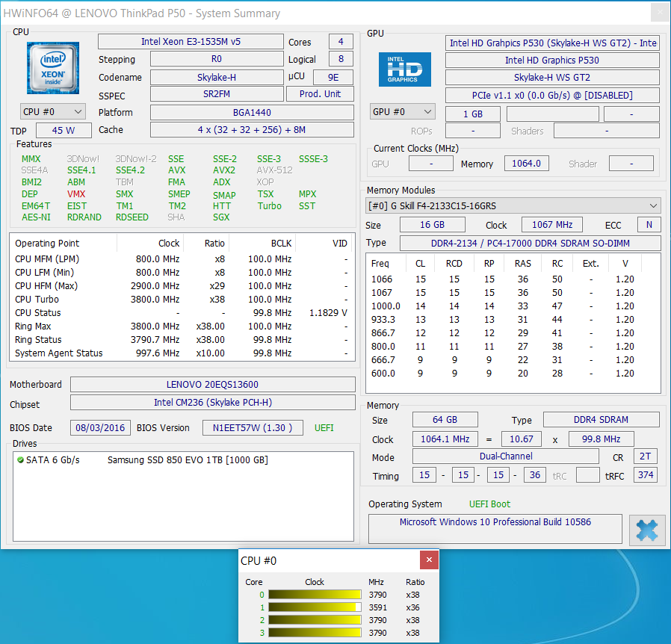Click the 45 W TDP field
This screenshot has height=644, width=671.
click(x=64, y=130)
